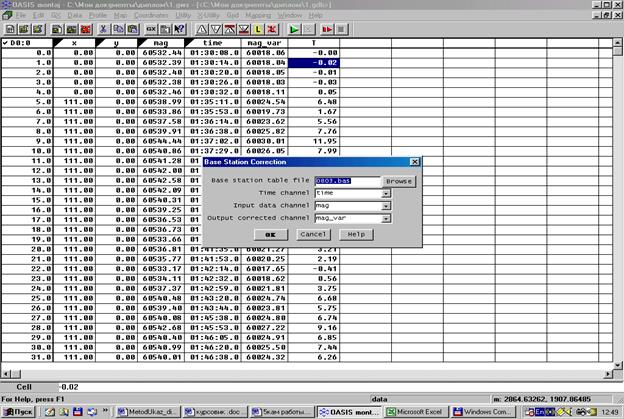Expand the Time channel dropdown
Screen dimensions: 624x419
pos(386,192)
